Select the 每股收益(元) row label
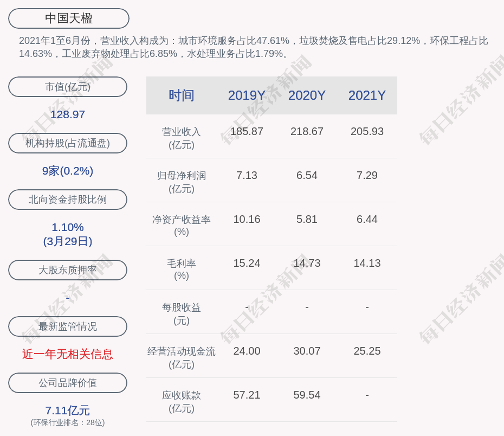The width and height of the screenshot is (504, 436). pos(182,314)
